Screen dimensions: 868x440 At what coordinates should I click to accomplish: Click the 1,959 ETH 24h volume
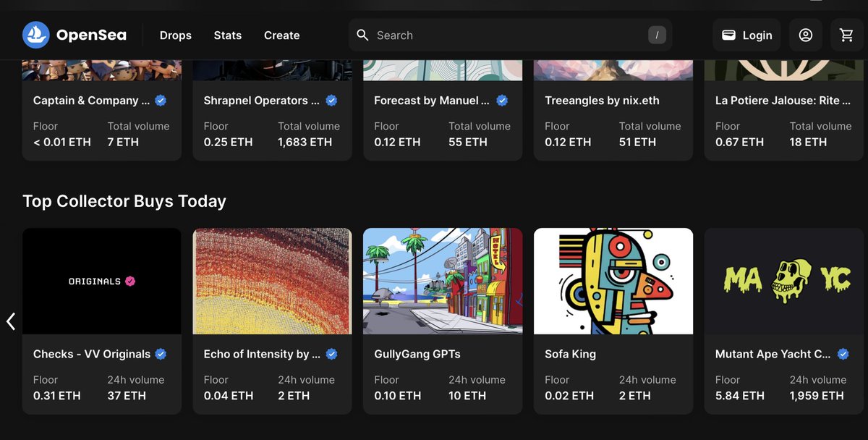click(x=817, y=395)
